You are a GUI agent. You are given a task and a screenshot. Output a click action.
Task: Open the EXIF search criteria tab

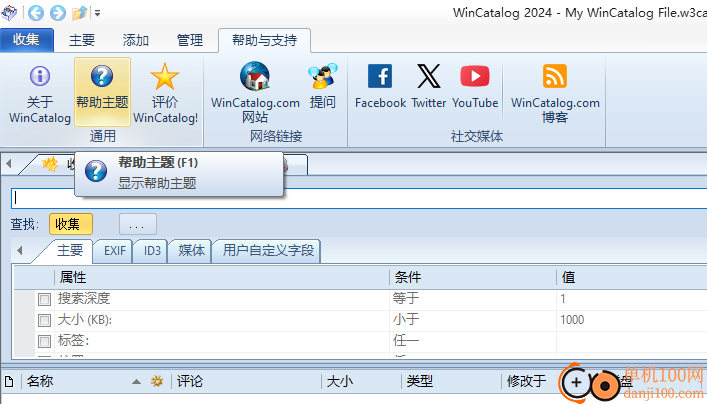115,251
